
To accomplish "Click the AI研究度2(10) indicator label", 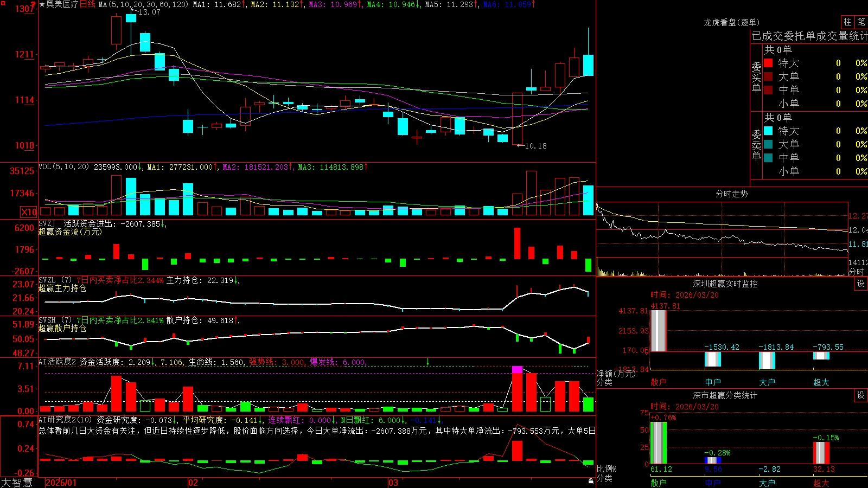I will click(x=66, y=420).
